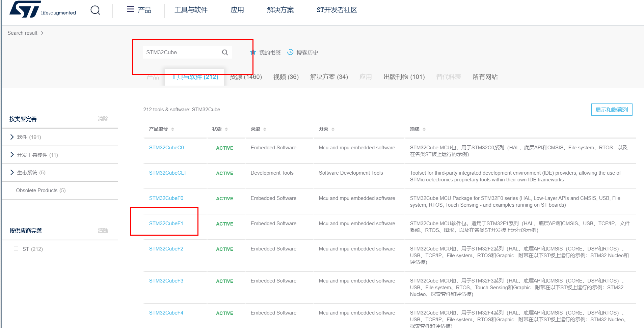Click Development Tools type cell
Screen dimensions: 644x328
272,173
